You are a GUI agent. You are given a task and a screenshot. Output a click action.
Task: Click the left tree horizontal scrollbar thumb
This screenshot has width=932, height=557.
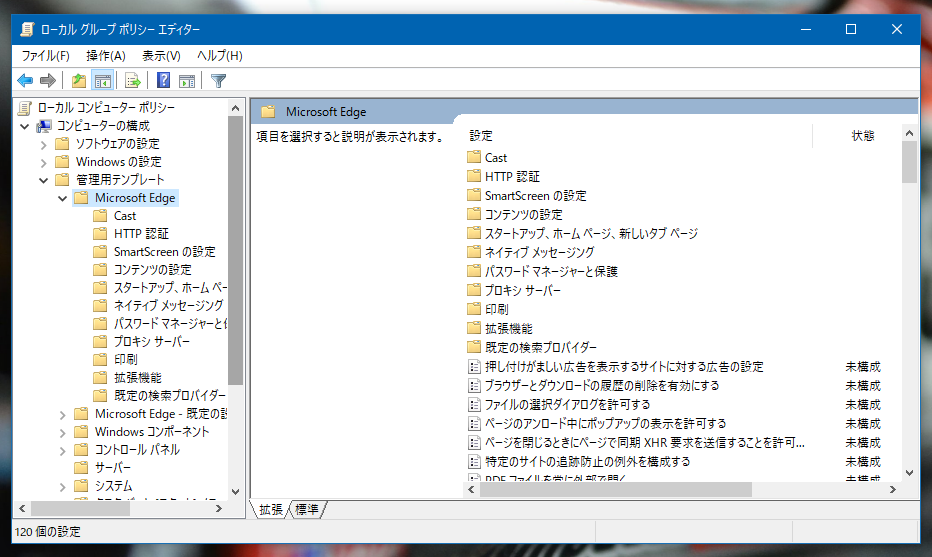click(80, 509)
